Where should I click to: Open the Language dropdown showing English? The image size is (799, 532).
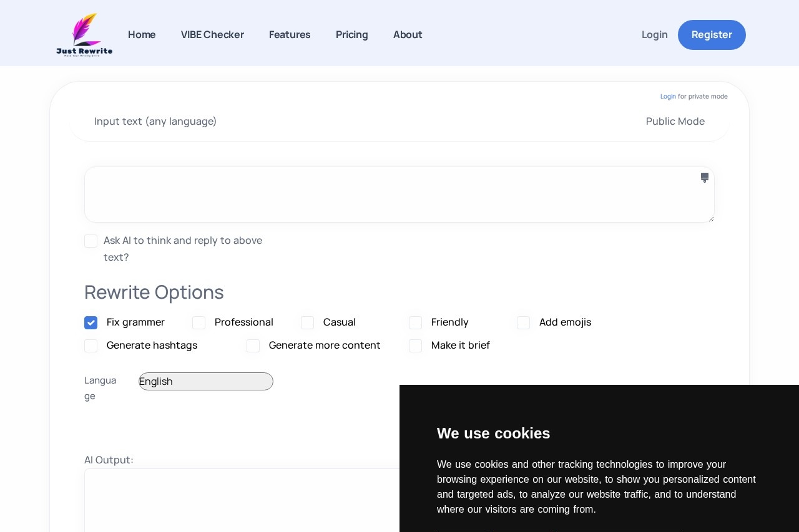click(x=206, y=382)
